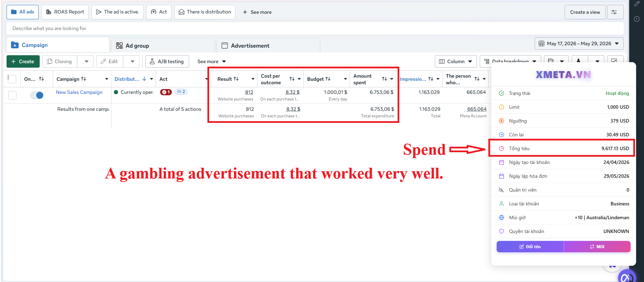Click the blue badge showing 2 actions

click(181, 92)
